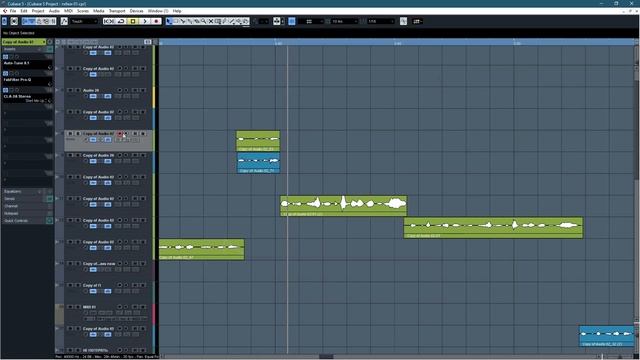
Task: Select the MIDI 01 track name
Action: tap(89, 307)
